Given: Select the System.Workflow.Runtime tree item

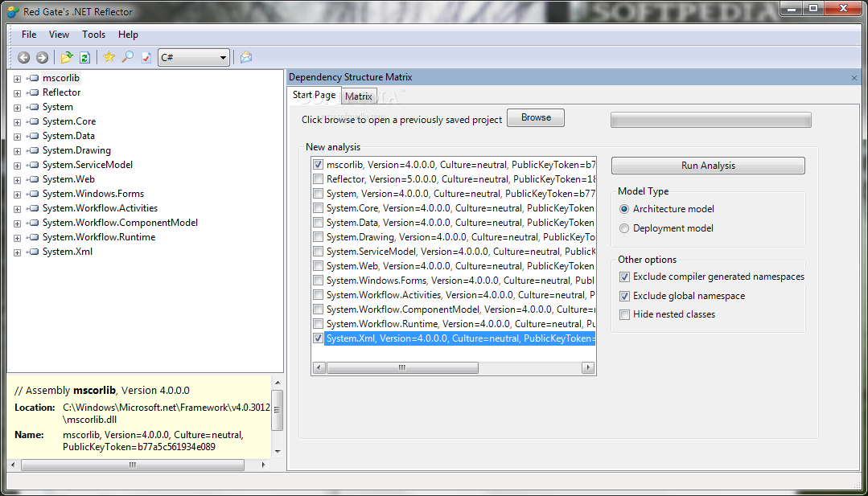Looking at the screenshot, I should (99, 237).
